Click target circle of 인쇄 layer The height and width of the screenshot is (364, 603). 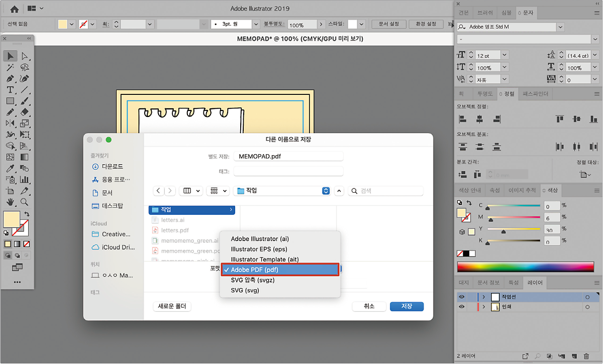click(x=587, y=307)
